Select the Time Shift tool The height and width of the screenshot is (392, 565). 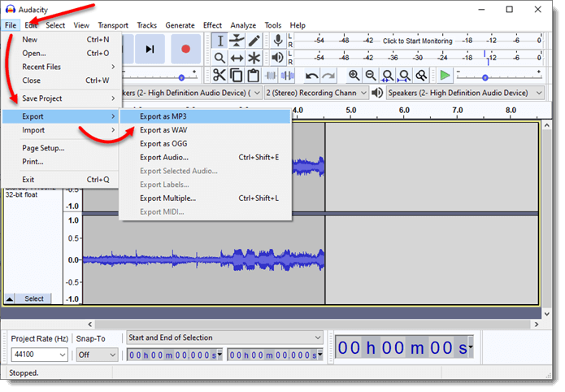(237, 58)
